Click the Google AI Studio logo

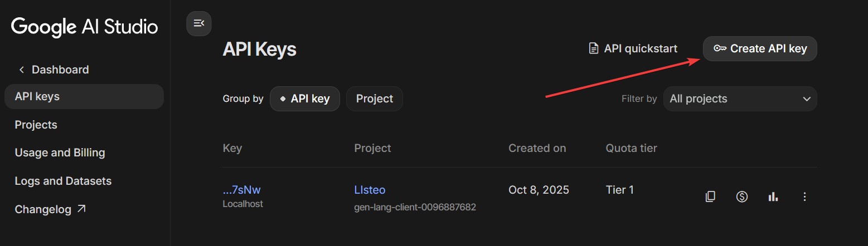[84, 27]
